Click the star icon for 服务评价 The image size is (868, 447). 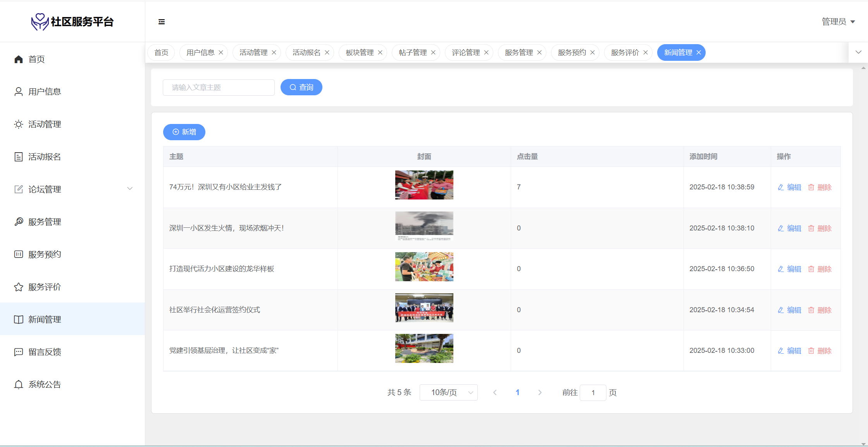(x=19, y=287)
